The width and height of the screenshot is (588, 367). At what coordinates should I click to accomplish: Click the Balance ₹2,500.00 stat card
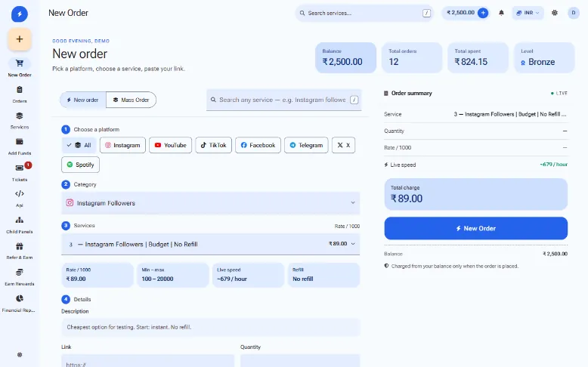click(345, 57)
